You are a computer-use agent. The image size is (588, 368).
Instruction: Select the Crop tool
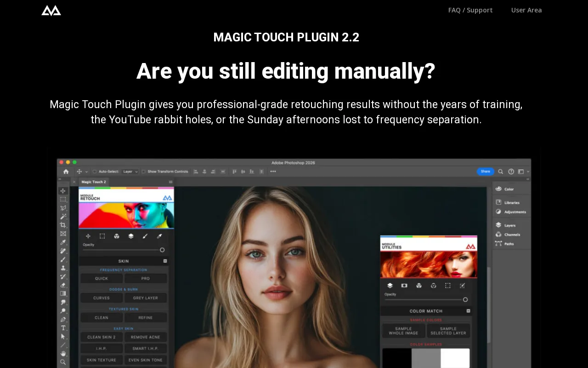(63, 225)
